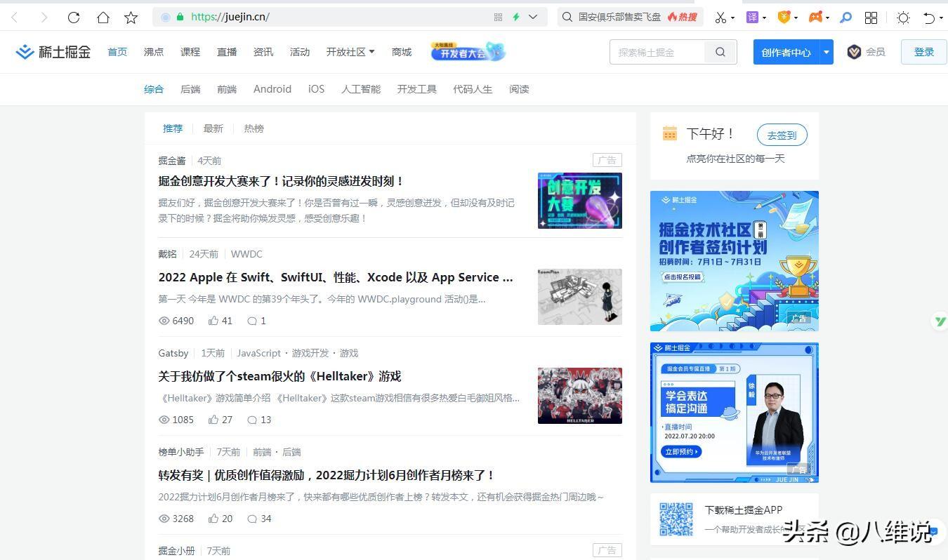Screen dimensions: 948x560
Task: Expand 创作者中心 dropdown arrow
Action: pos(827,52)
